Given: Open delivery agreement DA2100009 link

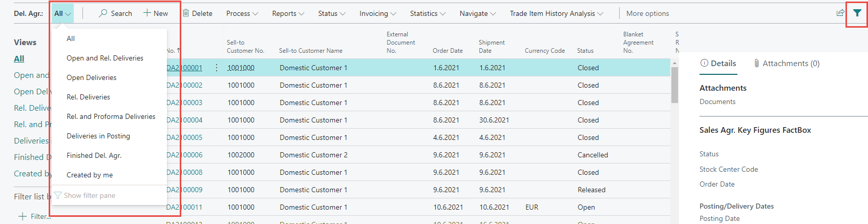Looking at the screenshot, I should pyautogui.click(x=185, y=190).
